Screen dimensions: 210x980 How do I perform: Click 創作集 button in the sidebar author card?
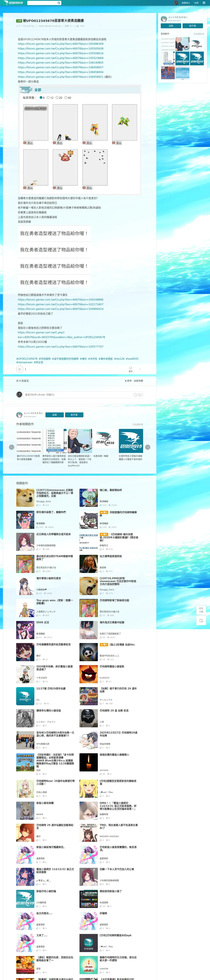coord(192,26)
